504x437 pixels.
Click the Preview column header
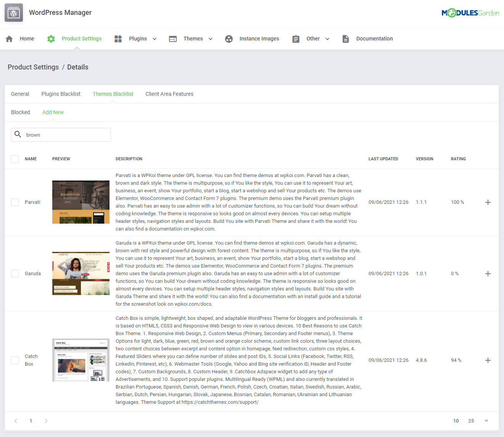coord(61,159)
